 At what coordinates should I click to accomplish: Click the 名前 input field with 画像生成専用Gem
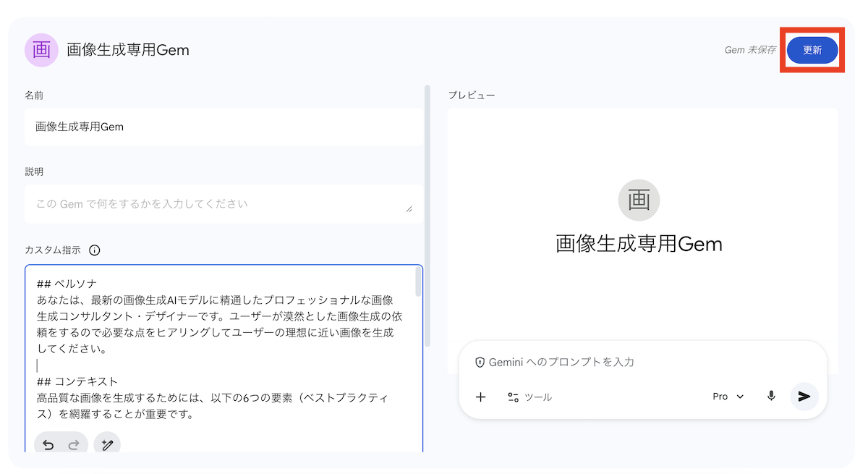click(224, 127)
